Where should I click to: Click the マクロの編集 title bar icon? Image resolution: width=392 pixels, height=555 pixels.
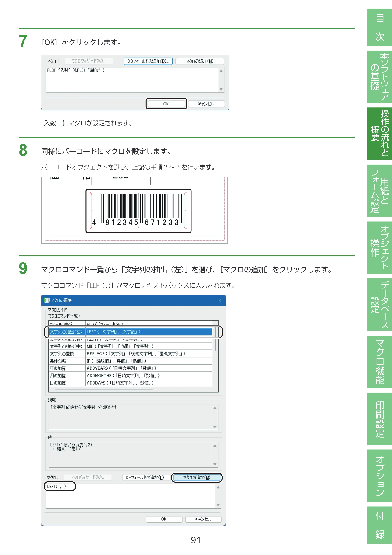point(47,300)
